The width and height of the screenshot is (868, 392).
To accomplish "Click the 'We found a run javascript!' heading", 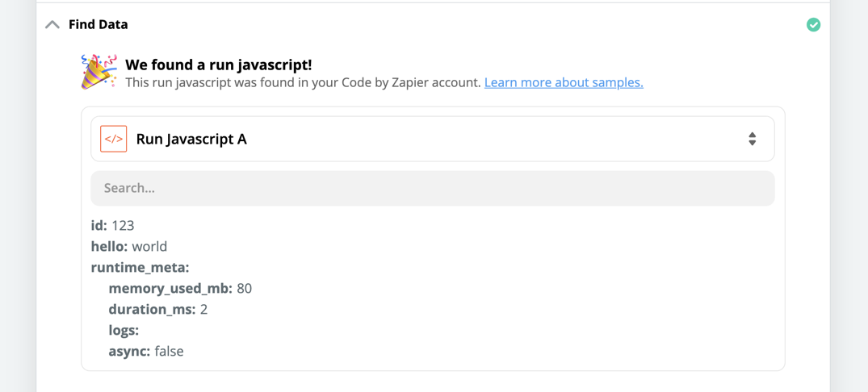I will (219, 65).
